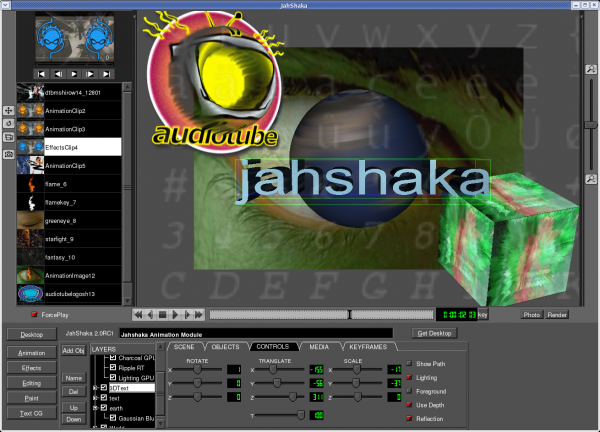Select the move/pan tool icon
The width and height of the screenshot is (600, 432).
tap(8, 111)
